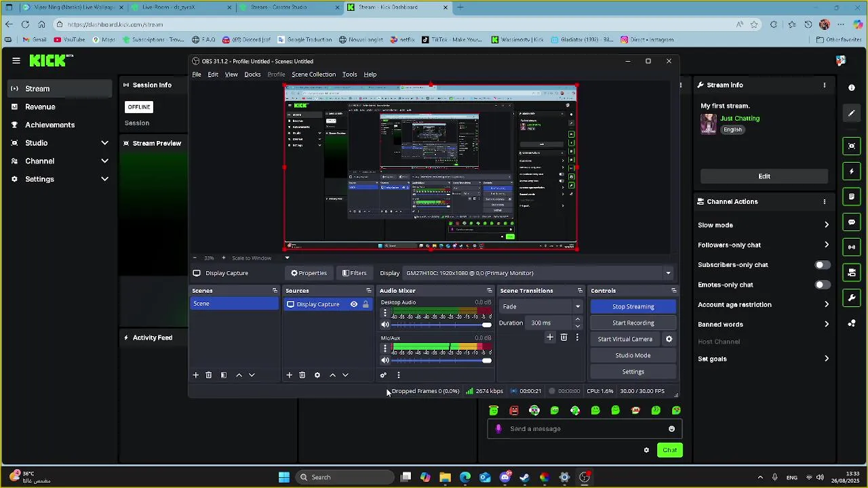Click the broadcast signal icon in Kick right toolbar

pos(851,247)
